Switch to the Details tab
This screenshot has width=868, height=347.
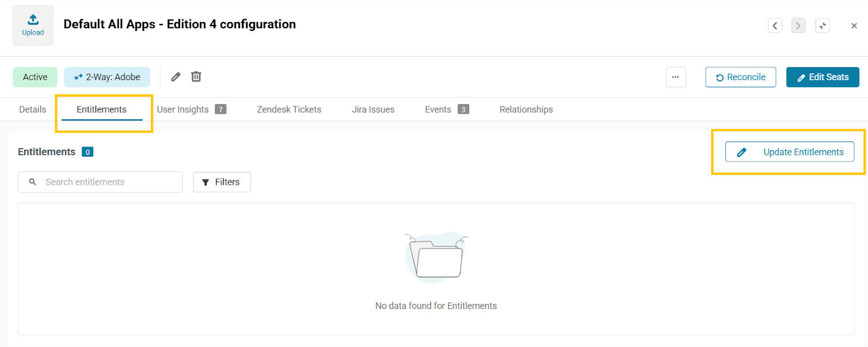33,110
